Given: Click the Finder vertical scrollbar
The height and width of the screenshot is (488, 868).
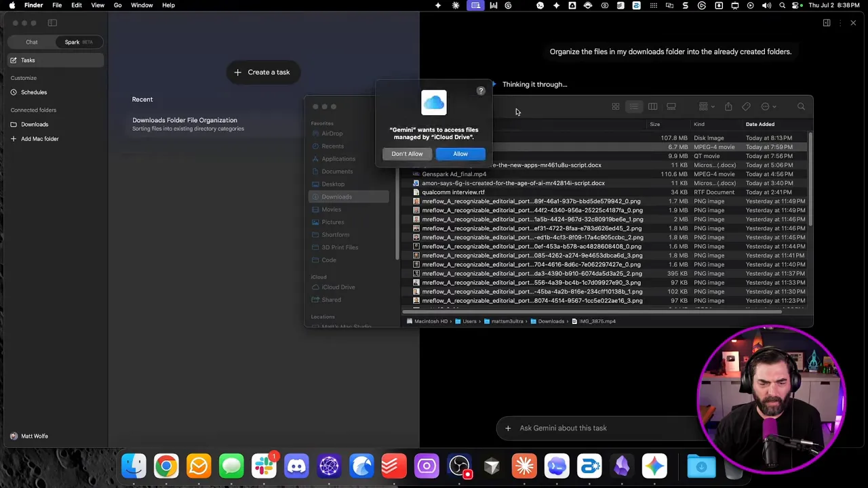Looking at the screenshot, I should point(810,180).
